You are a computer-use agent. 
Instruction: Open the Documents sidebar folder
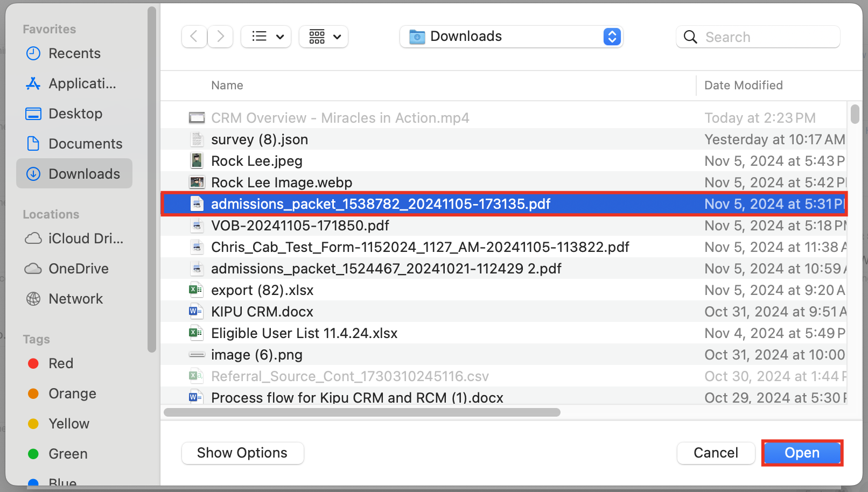[x=85, y=144]
